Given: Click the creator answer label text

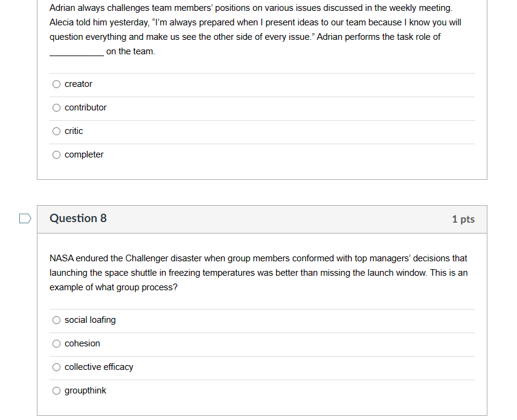Looking at the screenshot, I should 79,84.
